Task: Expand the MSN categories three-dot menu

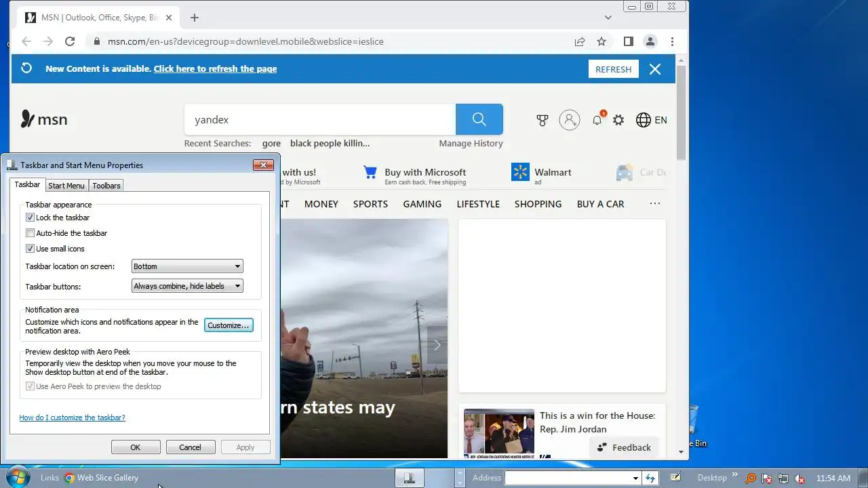Action: pyautogui.click(x=655, y=203)
